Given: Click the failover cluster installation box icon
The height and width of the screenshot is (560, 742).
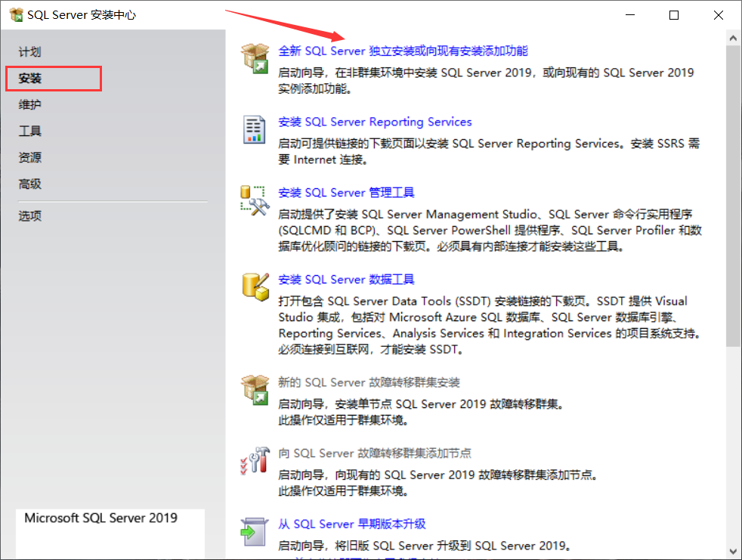Looking at the screenshot, I should pyautogui.click(x=255, y=390).
